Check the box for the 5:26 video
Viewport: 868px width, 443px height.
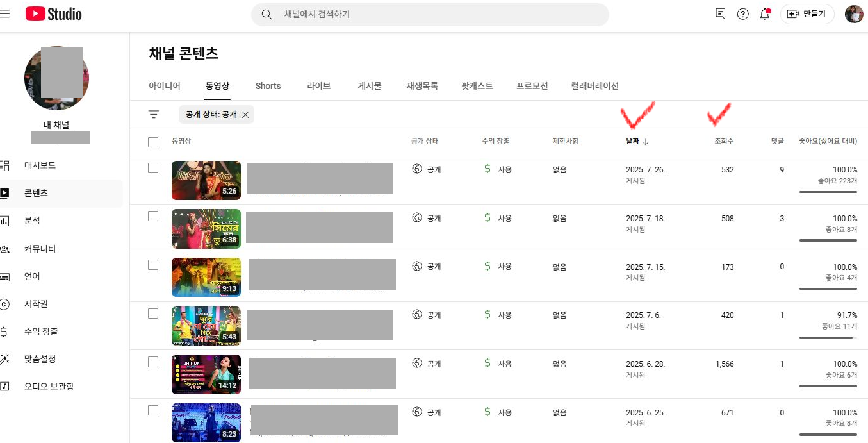tap(153, 168)
